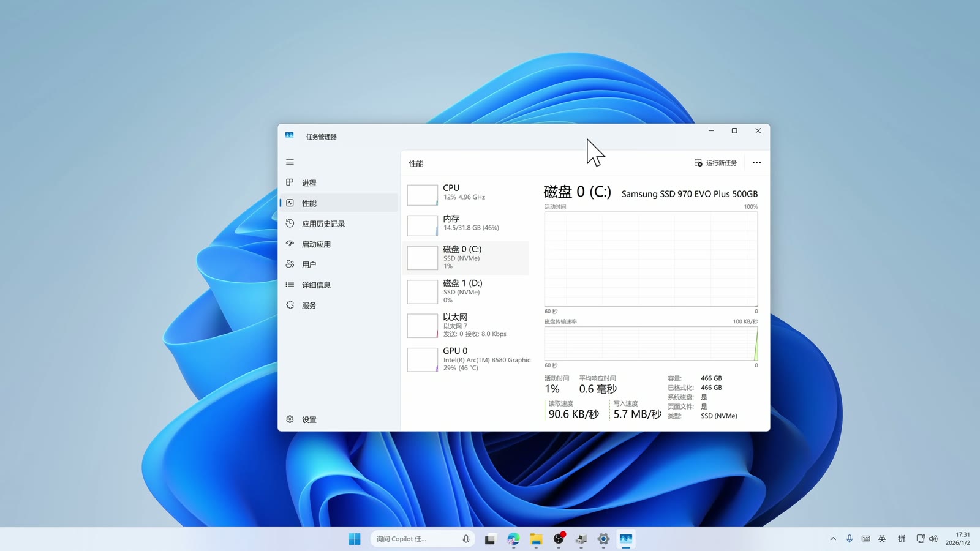The height and width of the screenshot is (551, 980).
Task: Click the 磁盘传输速率 transfer rate graph
Action: pyautogui.click(x=651, y=343)
